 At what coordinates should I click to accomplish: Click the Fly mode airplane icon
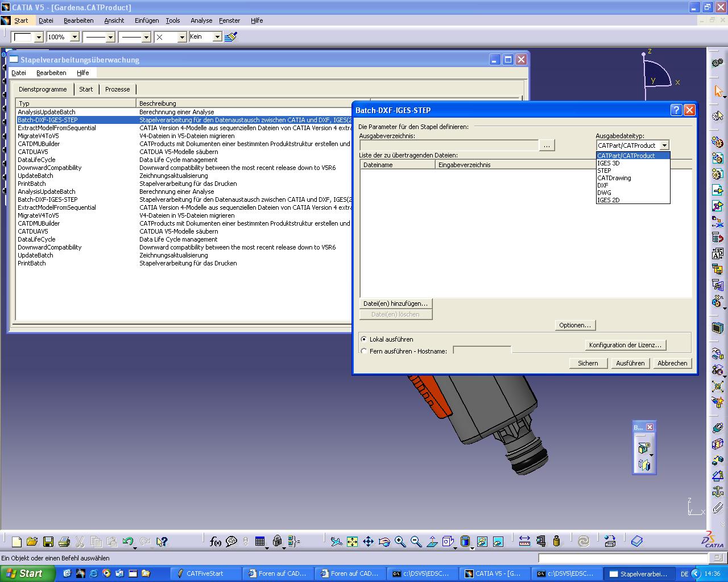(336, 542)
